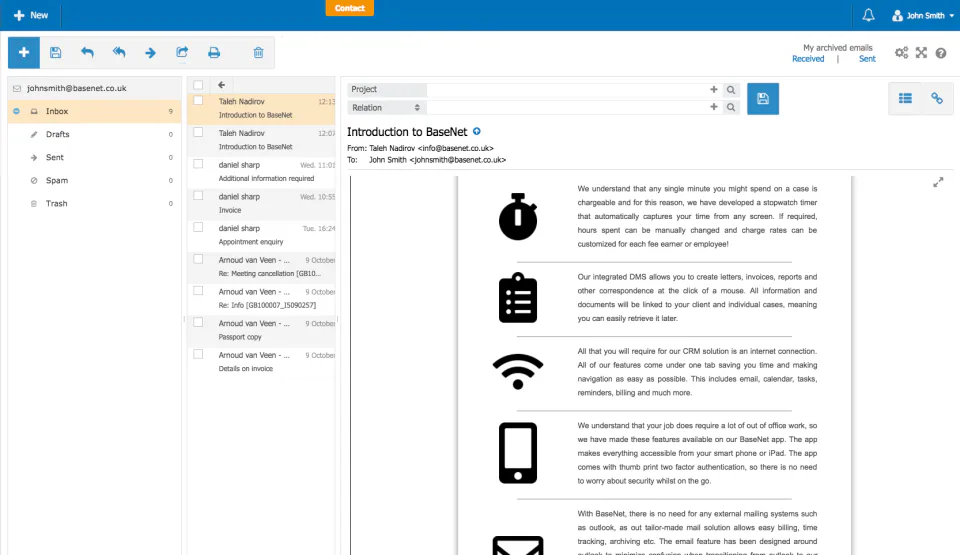
Task: Forward the email with the right arrow
Action: [150, 53]
